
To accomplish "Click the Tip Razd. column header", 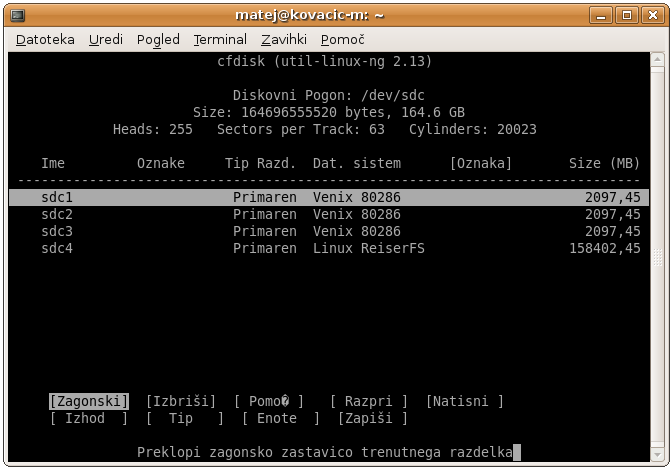I will pos(261,163).
